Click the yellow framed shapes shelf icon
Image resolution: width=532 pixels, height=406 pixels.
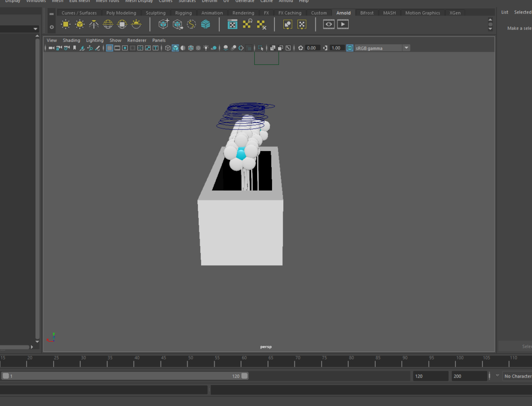pos(288,24)
